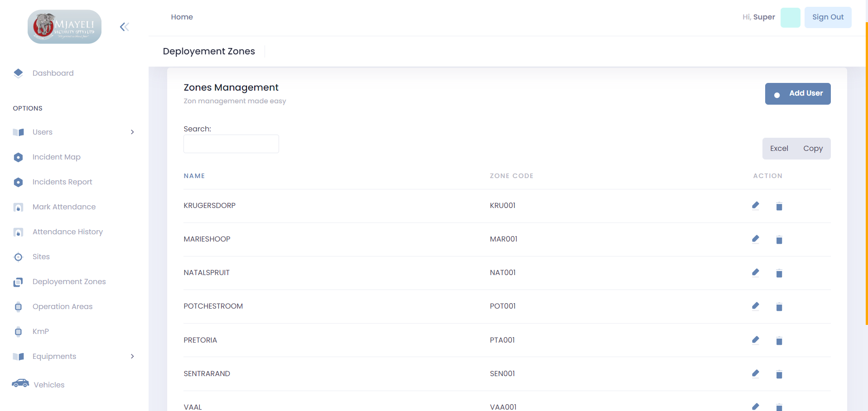The image size is (868, 411).
Task: Click trash icon for POTCHESTROOM row
Action: tap(779, 307)
